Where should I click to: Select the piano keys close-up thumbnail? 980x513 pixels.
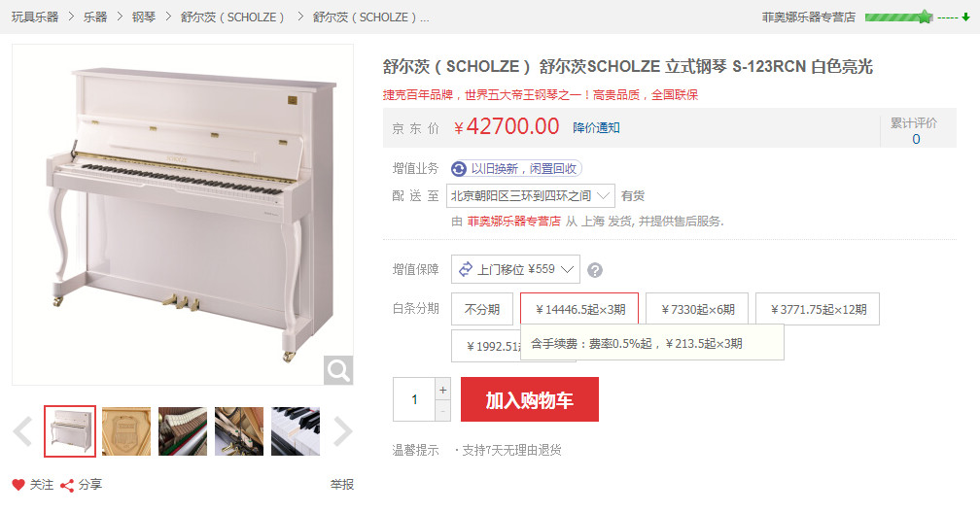click(295, 431)
